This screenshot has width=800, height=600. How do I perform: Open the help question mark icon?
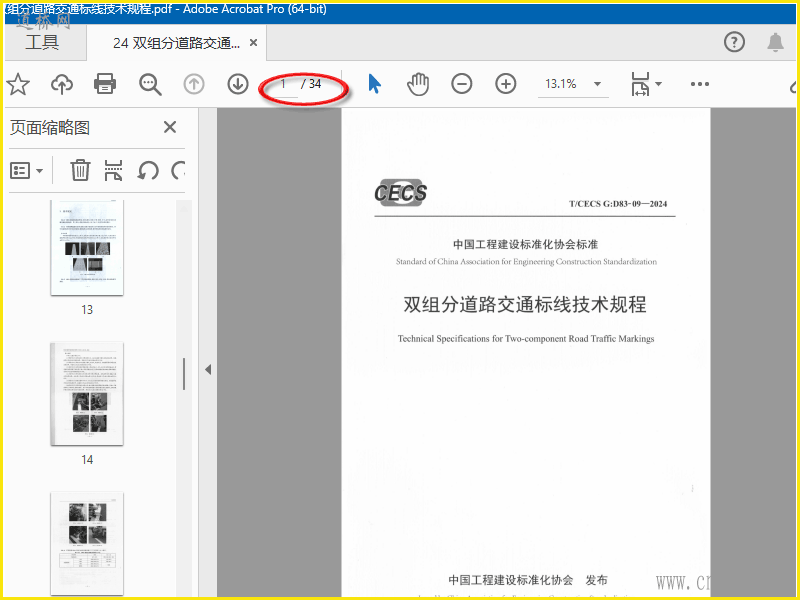coord(734,42)
